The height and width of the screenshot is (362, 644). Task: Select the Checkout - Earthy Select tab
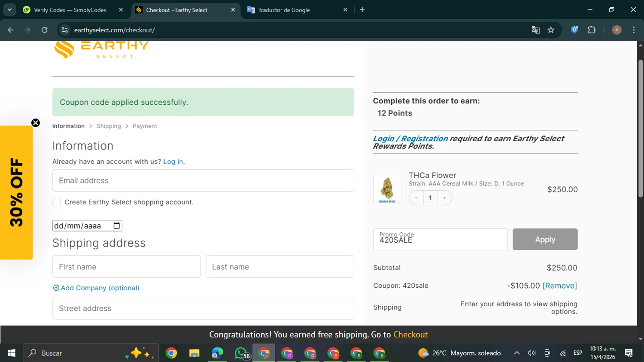[176, 10]
